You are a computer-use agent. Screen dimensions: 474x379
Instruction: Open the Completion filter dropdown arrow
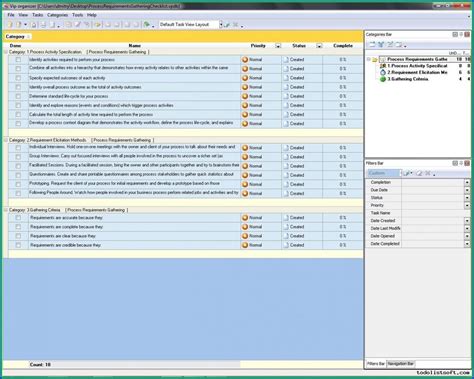pos(467,182)
